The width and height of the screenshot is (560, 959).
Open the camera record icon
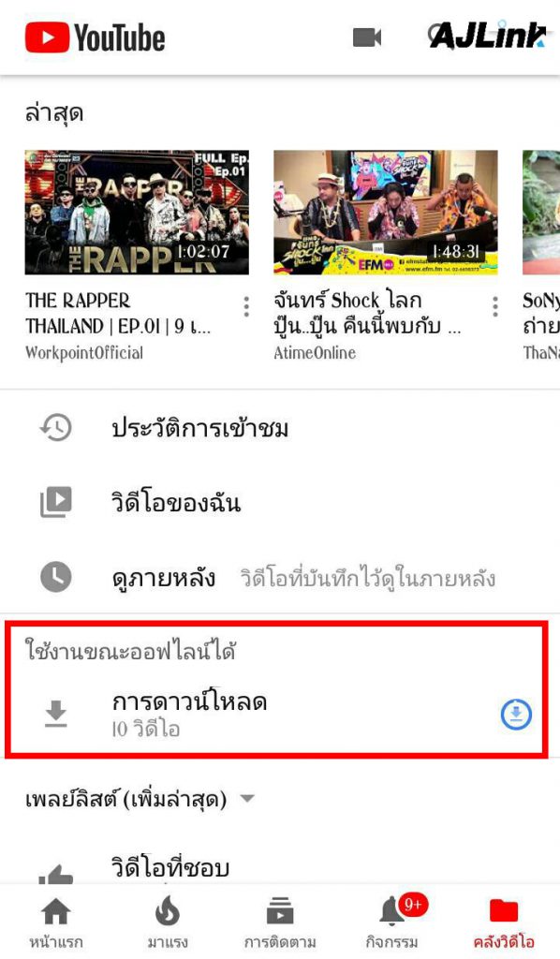pyautogui.click(x=367, y=37)
